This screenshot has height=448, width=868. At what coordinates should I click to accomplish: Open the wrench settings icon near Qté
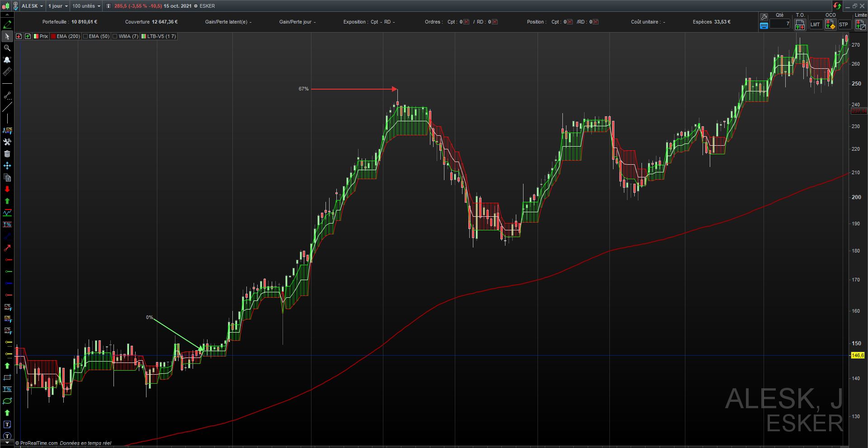(x=764, y=17)
